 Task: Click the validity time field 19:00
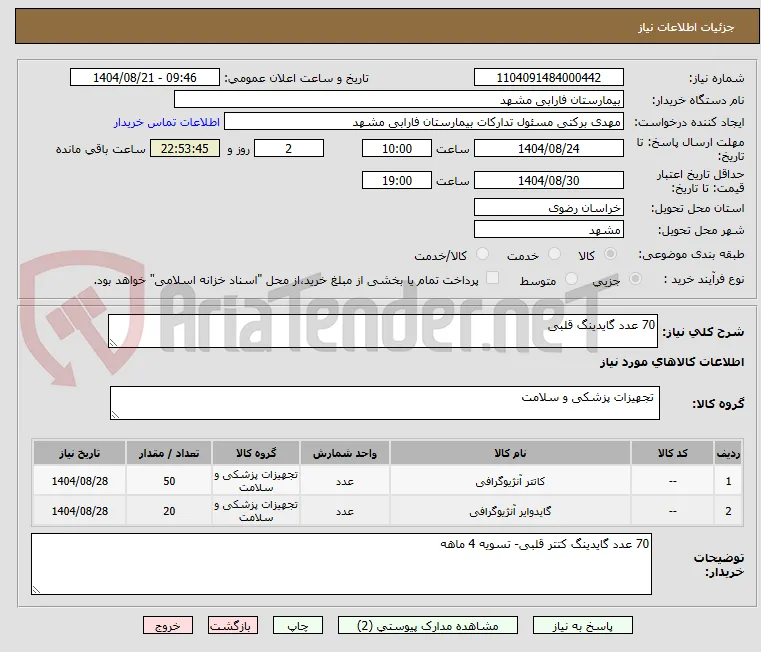397,180
